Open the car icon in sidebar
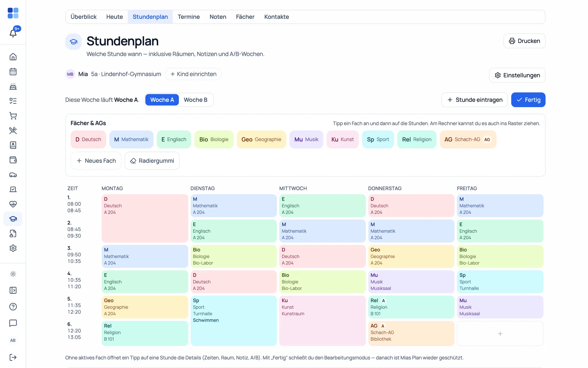This screenshot has width=588, height=368. click(x=13, y=175)
